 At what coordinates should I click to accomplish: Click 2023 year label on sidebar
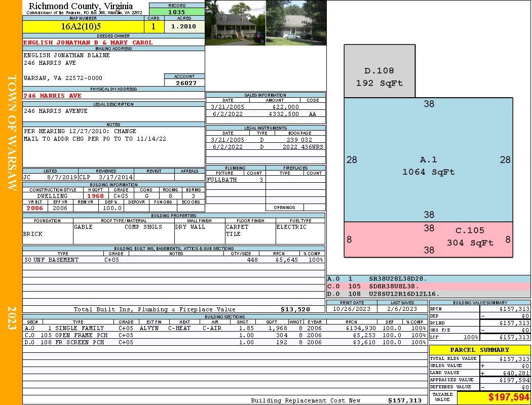coord(12,318)
